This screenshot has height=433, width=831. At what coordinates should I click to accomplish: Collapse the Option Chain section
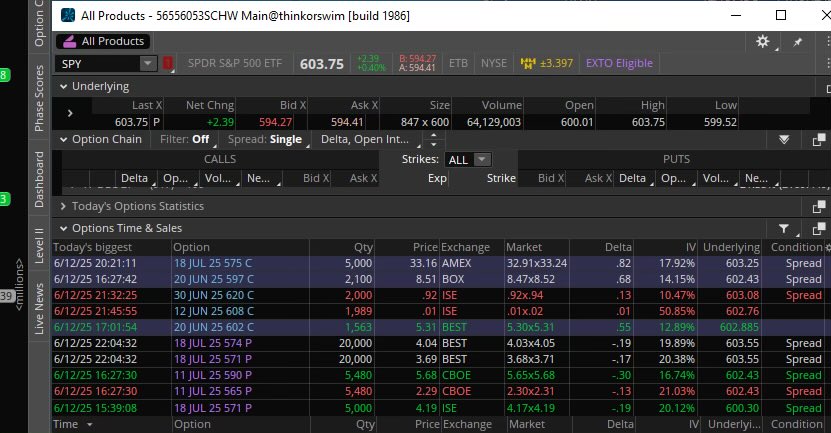(64, 140)
